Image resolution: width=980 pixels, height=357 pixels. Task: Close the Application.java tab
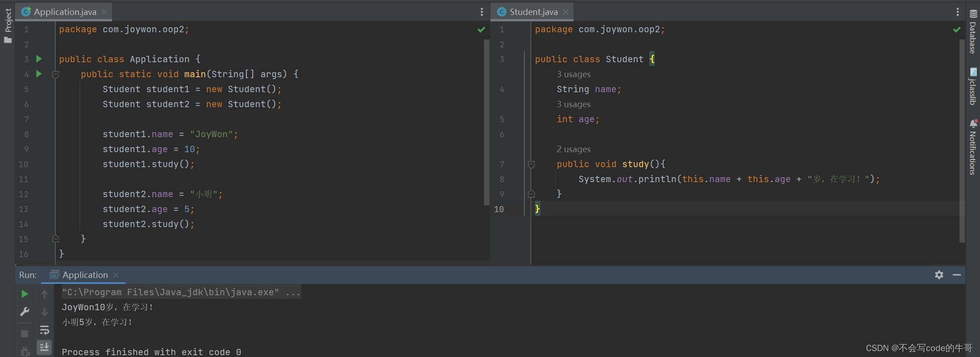[x=104, y=12]
